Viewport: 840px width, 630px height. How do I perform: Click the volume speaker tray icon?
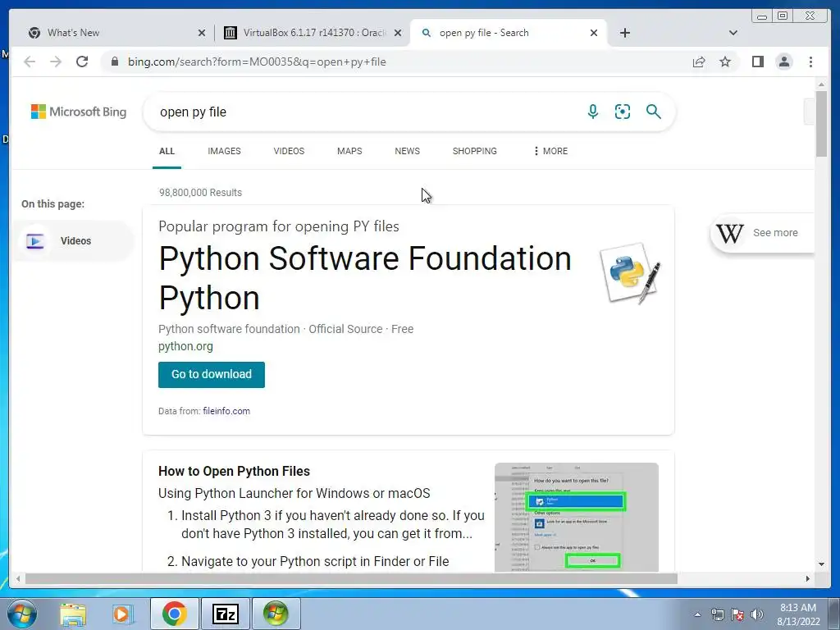[757, 614]
